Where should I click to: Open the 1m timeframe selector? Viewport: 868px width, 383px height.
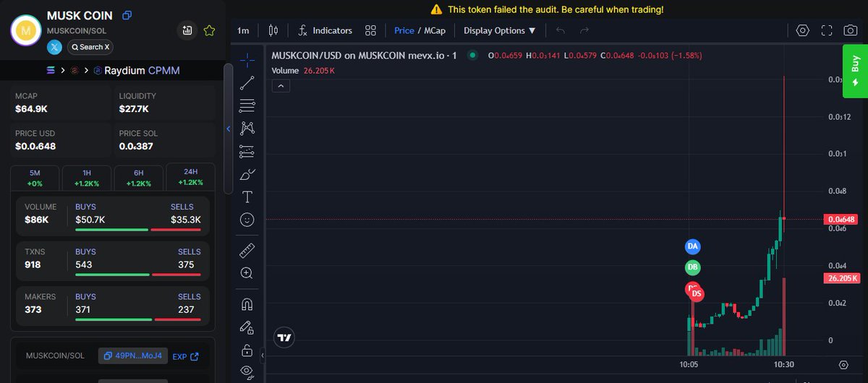click(243, 30)
